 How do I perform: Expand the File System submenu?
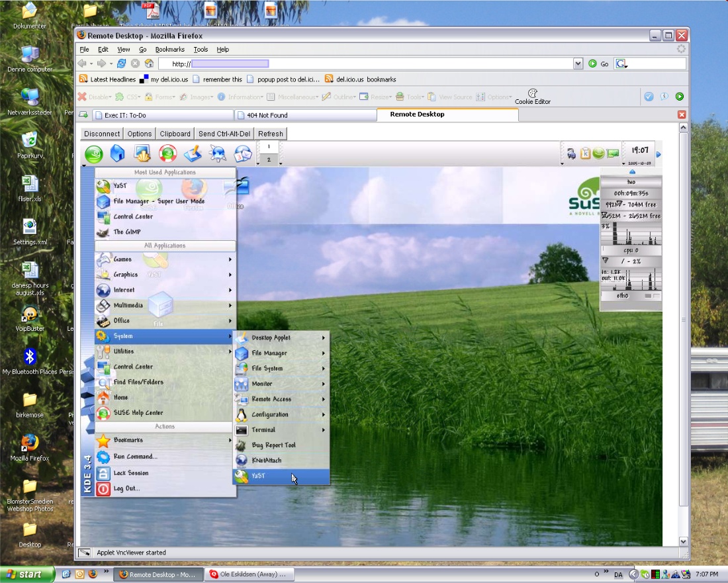281,369
